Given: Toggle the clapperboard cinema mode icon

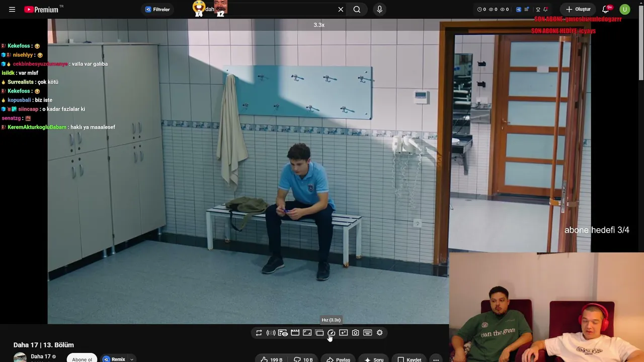Looking at the screenshot, I should coord(295,333).
